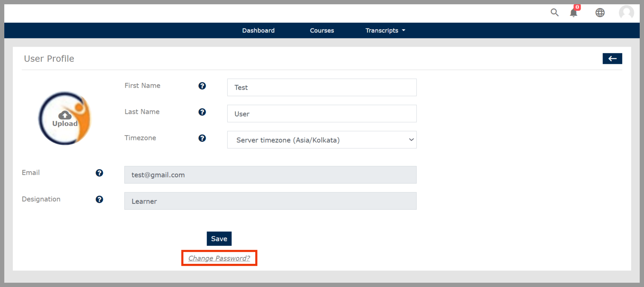Expand the Timezone dropdown
This screenshot has height=287, width=644.
(x=322, y=140)
